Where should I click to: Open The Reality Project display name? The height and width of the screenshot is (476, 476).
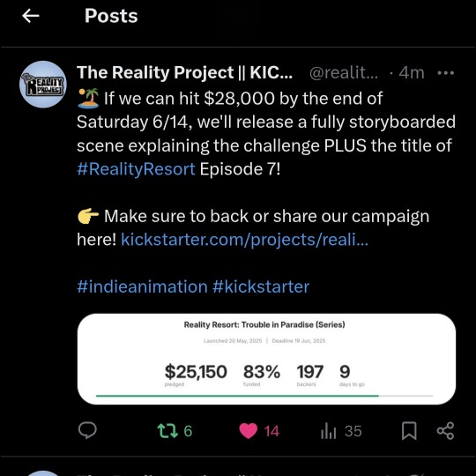184,72
